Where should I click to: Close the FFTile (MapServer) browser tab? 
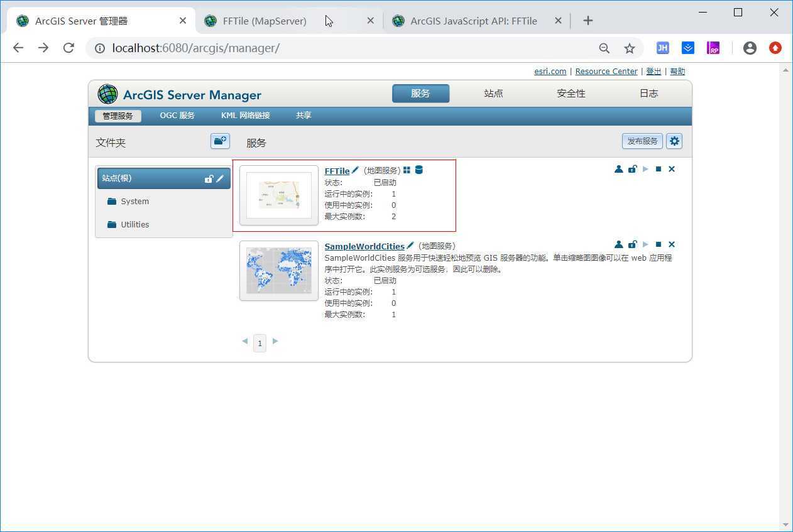[370, 21]
